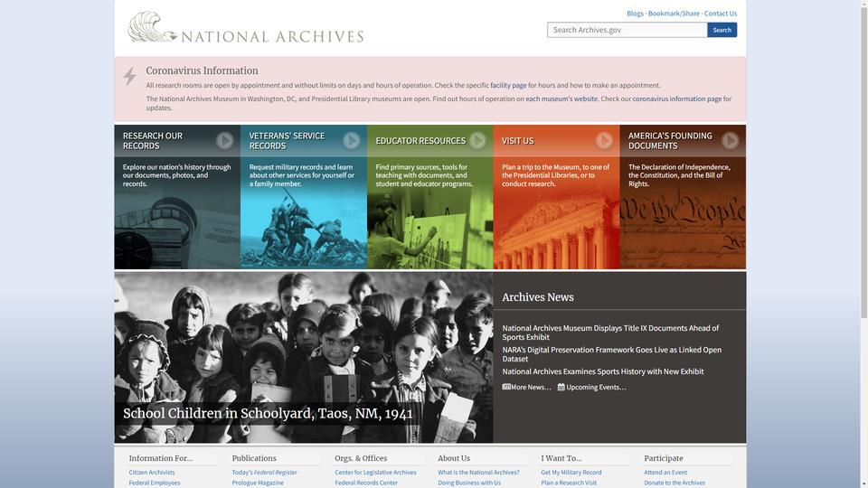The image size is (868, 488).
Task: Click the newspaper icon beside More News
Action: pyautogui.click(x=506, y=387)
